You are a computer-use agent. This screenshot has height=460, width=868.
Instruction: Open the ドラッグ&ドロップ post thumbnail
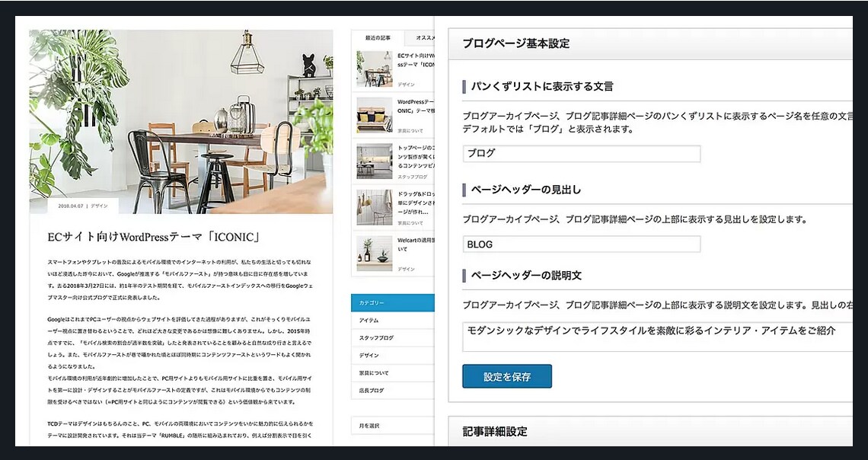pos(374,208)
